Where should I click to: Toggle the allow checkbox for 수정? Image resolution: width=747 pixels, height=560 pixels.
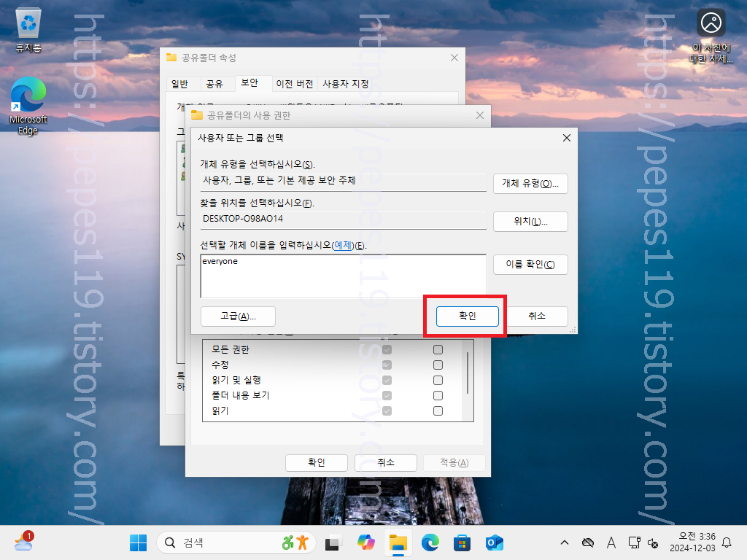click(x=387, y=365)
